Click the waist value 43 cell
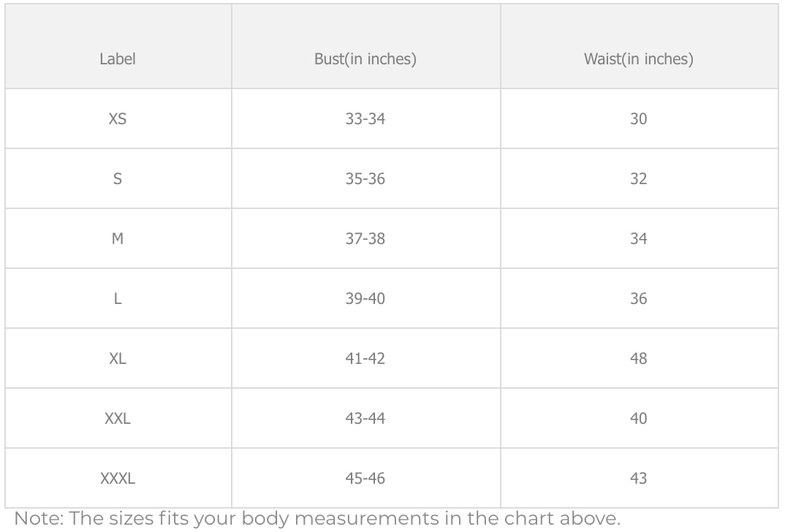The image size is (785, 532). pyautogui.click(x=639, y=479)
